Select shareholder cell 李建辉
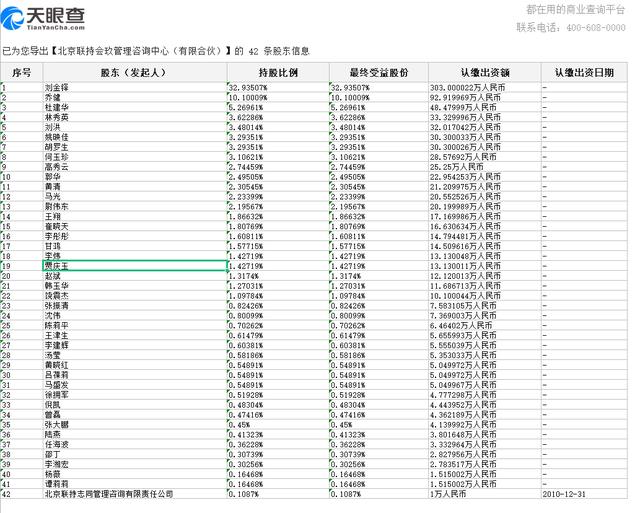 coord(135,345)
